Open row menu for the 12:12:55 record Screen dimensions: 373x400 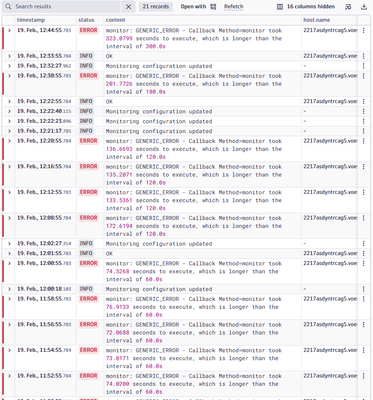363,192
